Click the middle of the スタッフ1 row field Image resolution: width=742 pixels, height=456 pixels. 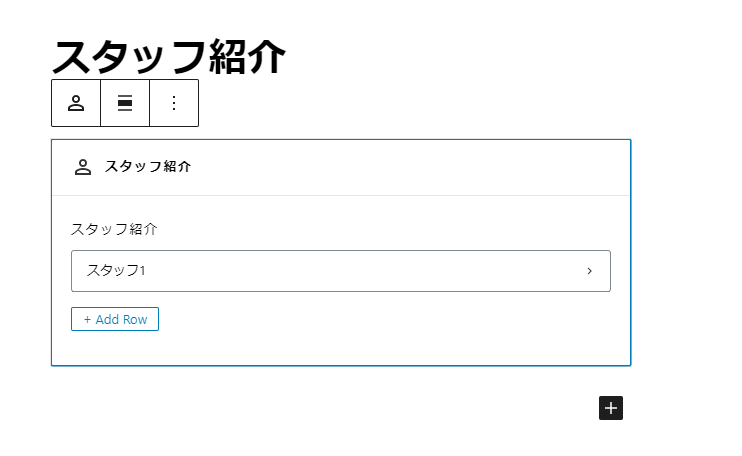[340, 271]
